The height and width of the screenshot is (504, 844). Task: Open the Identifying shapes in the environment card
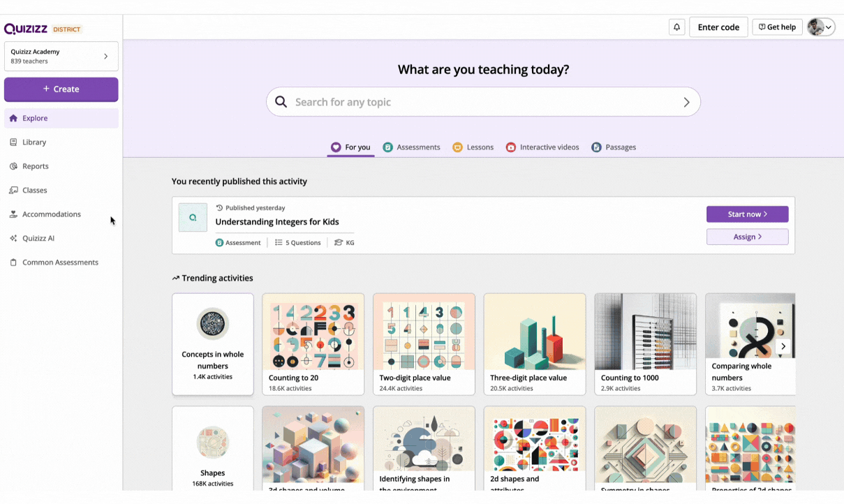pyautogui.click(x=424, y=448)
